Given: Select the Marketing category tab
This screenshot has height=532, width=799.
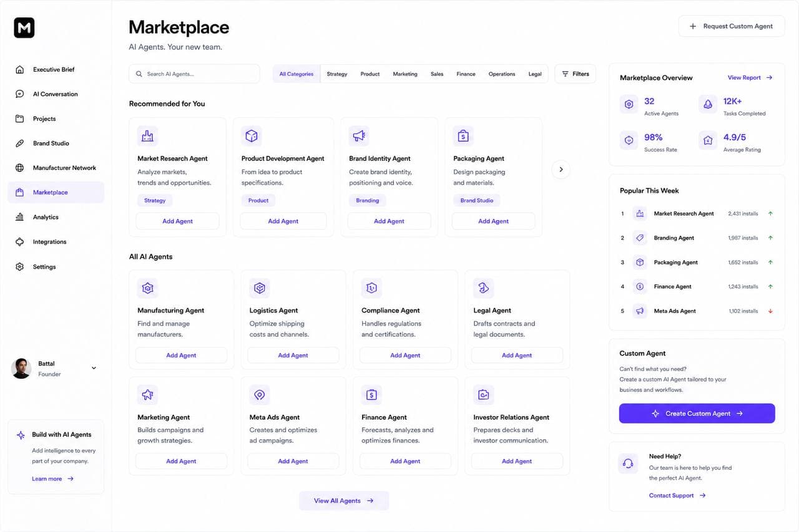Looking at the screenshot, I should [405, 74].
